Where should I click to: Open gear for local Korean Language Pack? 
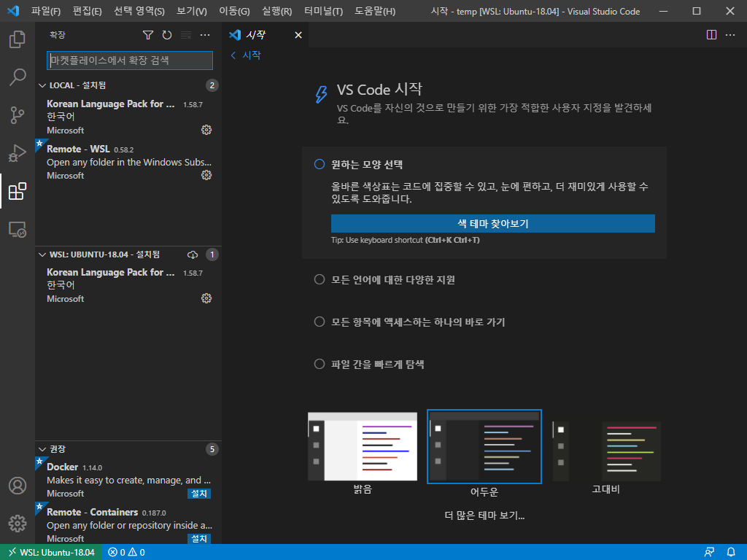(x=206, y=130)
